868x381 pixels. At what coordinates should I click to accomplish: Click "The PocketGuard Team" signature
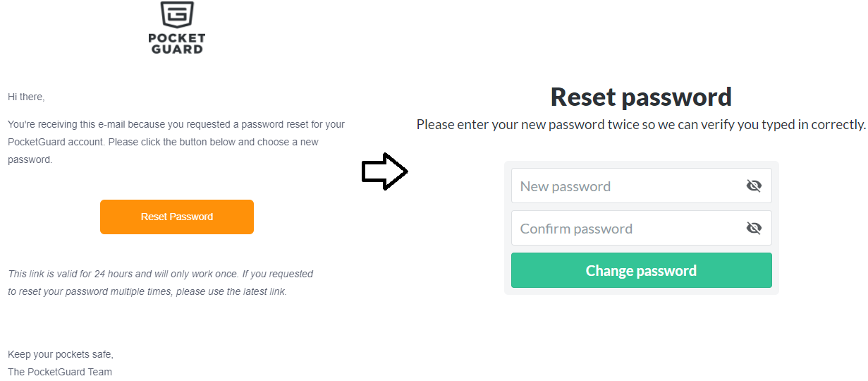pyautogui.click(x=60, y=372)
